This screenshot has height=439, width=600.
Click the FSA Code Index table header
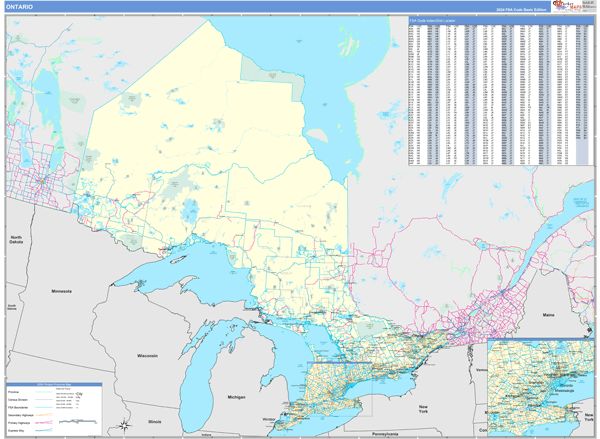click(x=432, y=22)
